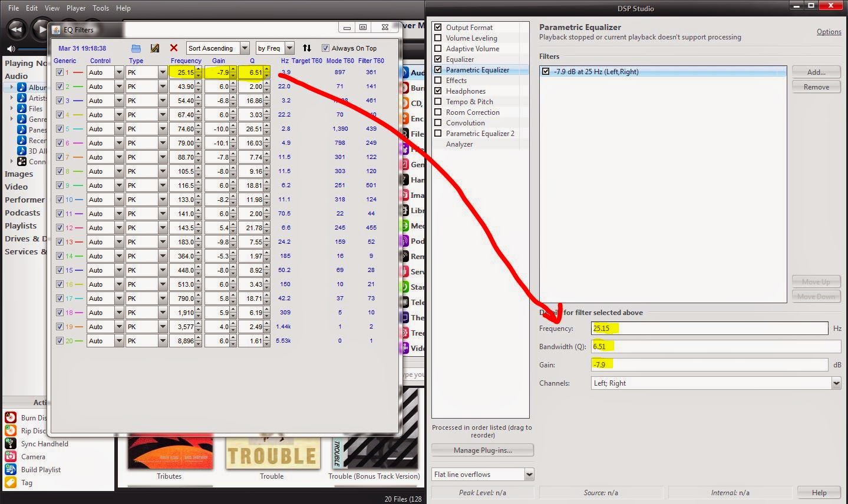
Task: Toggle the checkbox for EQ filter 1
Action: [60, 72]
